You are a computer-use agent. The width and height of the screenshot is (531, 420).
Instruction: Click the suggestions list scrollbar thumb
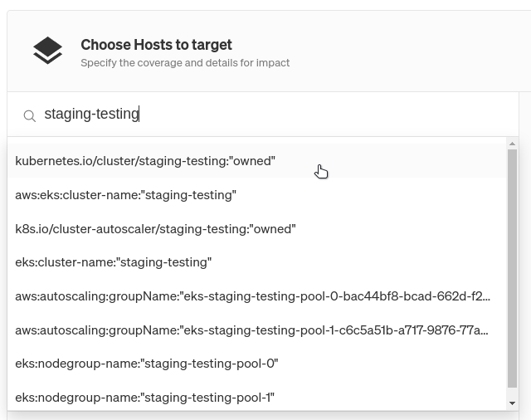coord(513,269)
